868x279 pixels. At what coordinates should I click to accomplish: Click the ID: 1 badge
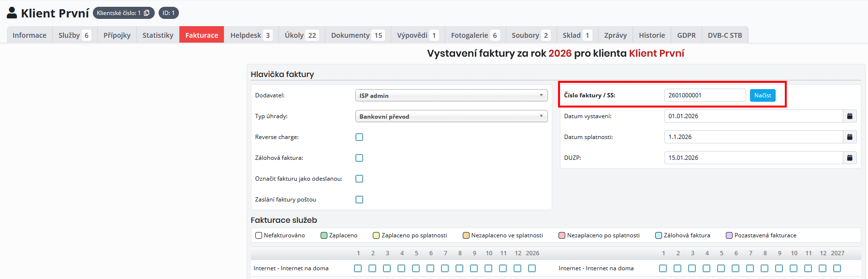point(168,13)
